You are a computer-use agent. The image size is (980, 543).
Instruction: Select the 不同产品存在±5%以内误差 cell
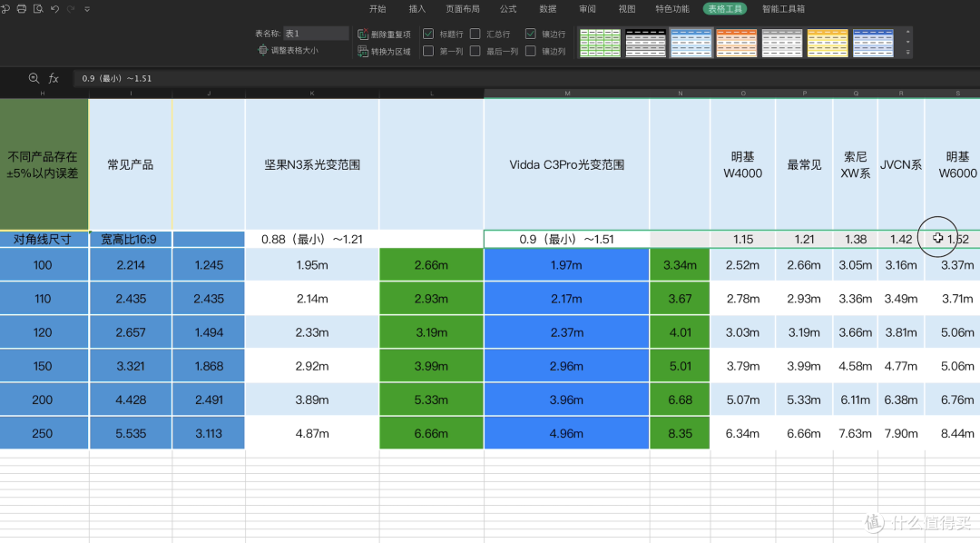[44, 164]
